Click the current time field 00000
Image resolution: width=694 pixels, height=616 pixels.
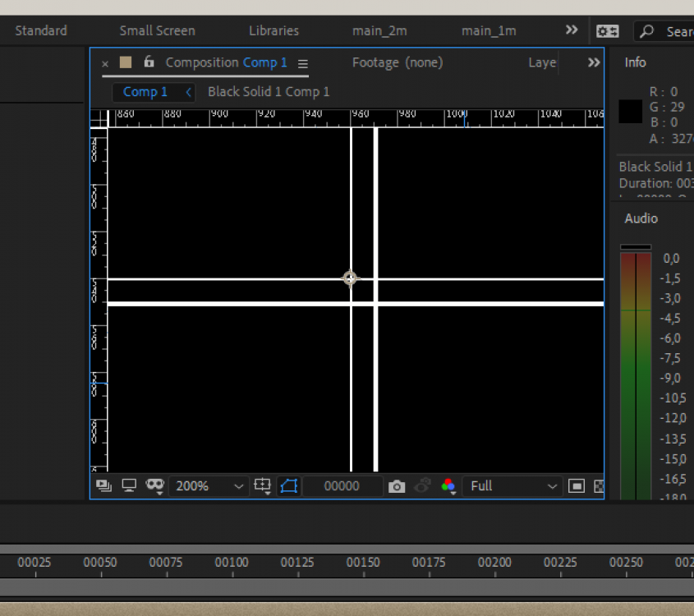tap(342, 486)
